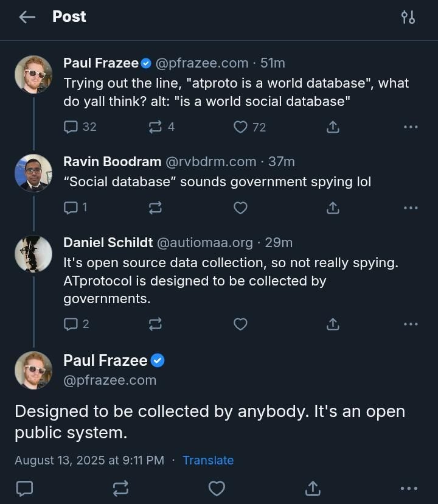Share Daniel Schildt's reply
The image size is (438, 504).
[332, 324]
